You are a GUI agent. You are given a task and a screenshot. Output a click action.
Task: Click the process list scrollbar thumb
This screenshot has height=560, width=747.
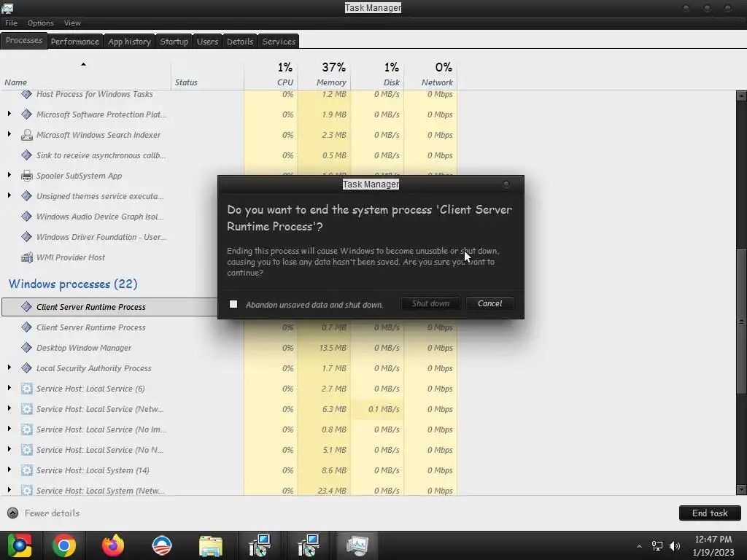(741, 322)
